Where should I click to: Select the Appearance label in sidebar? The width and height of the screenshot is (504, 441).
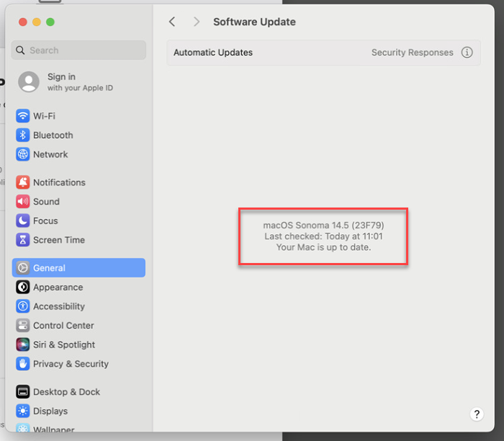[58, 288]
